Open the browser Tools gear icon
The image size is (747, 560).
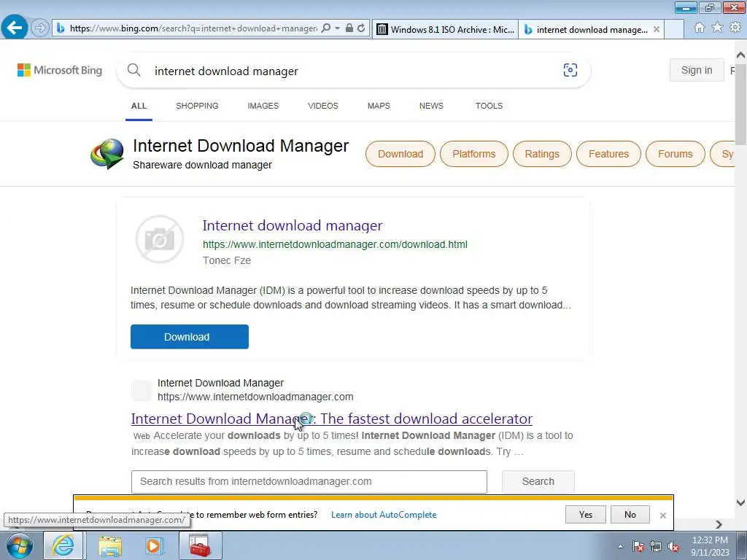(x=735, y=28)
